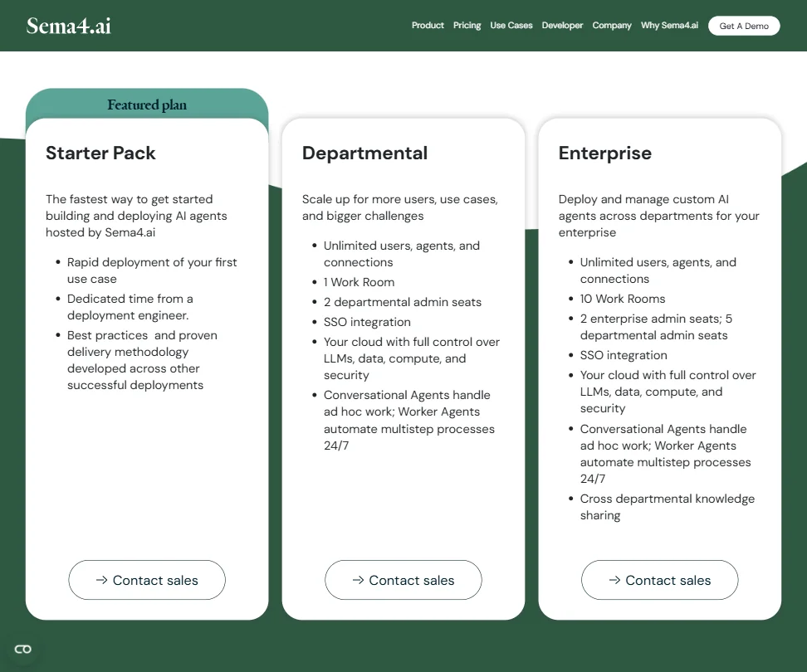The image size is (807, 672).
Task: Contact sales for the Departmental plan
Action: coord(403,580)
